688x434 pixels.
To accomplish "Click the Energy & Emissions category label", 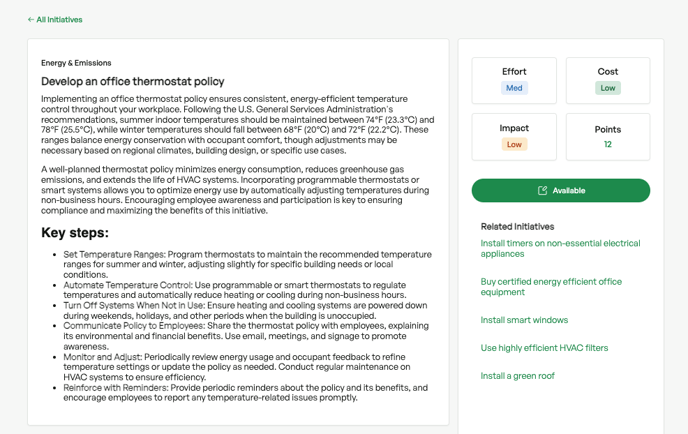I will pos(76,63).
